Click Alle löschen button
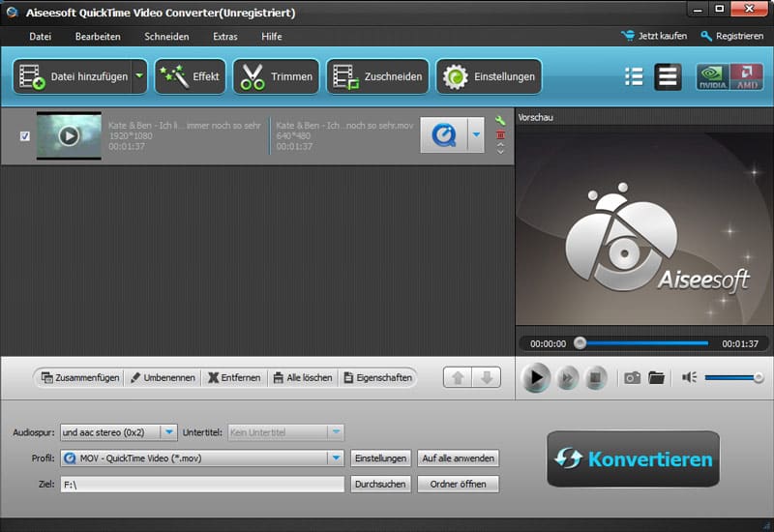This screenshot has width=774, height=532. coord(303,377)
